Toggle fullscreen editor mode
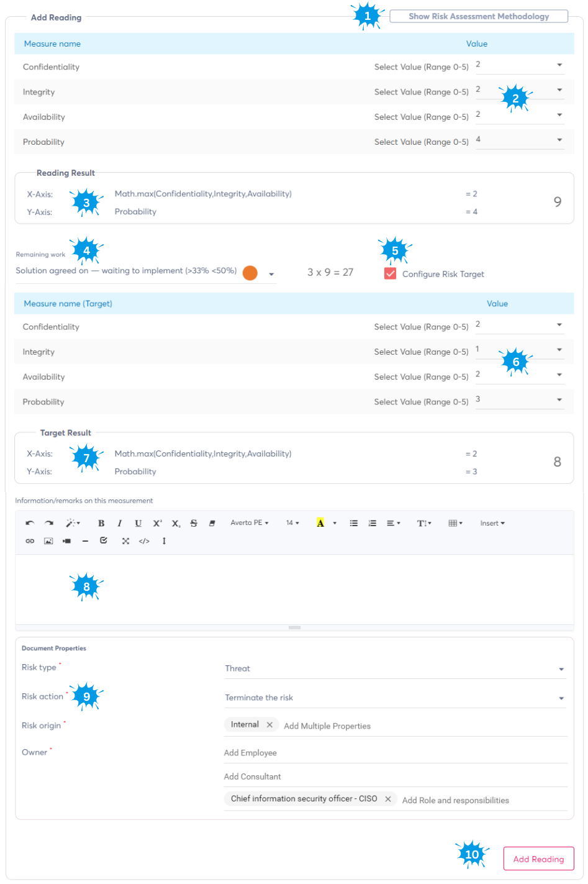Viewport: 588px width, 884px height. tap(125, 541)
